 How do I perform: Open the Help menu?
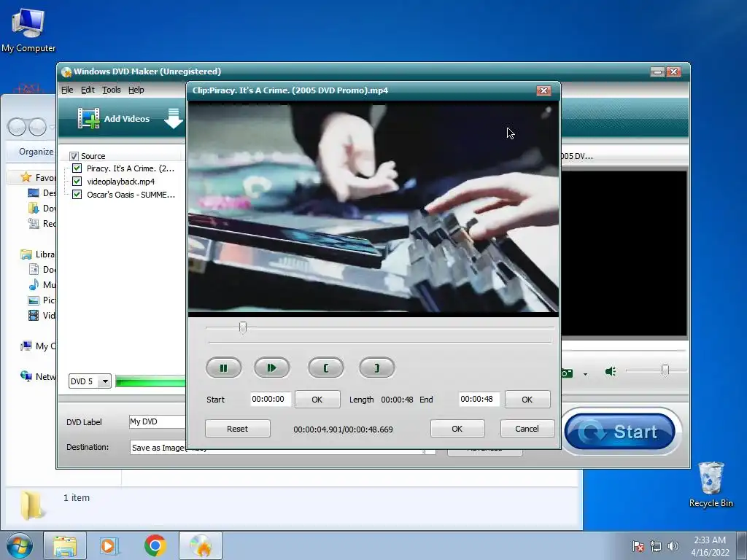[136, 90]
